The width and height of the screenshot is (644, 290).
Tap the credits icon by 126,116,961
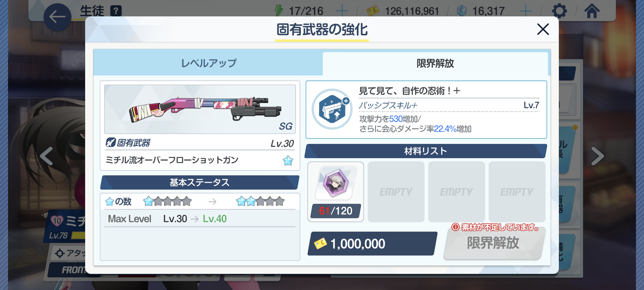373,11
